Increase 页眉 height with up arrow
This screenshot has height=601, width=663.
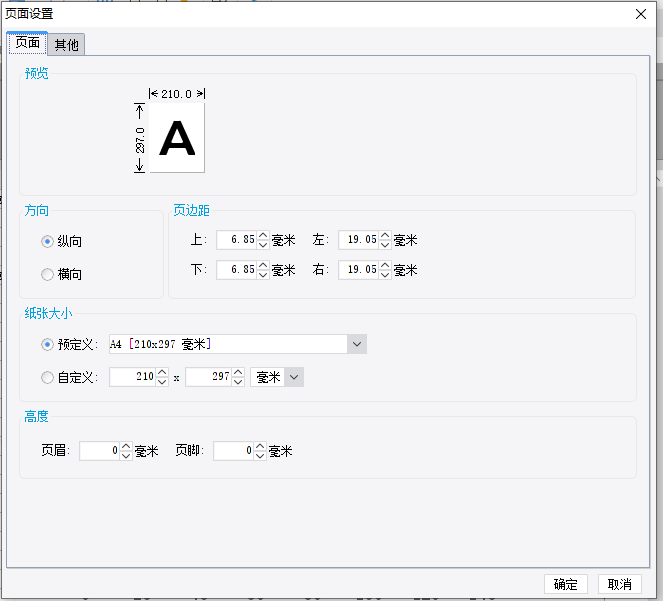126,446
